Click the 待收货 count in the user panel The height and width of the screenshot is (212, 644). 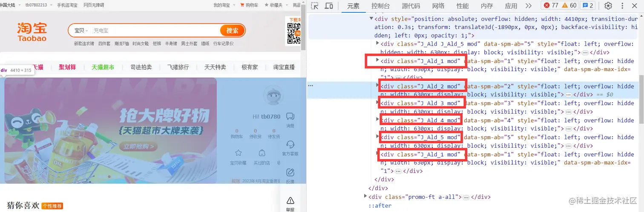click(x=255, y=134)
